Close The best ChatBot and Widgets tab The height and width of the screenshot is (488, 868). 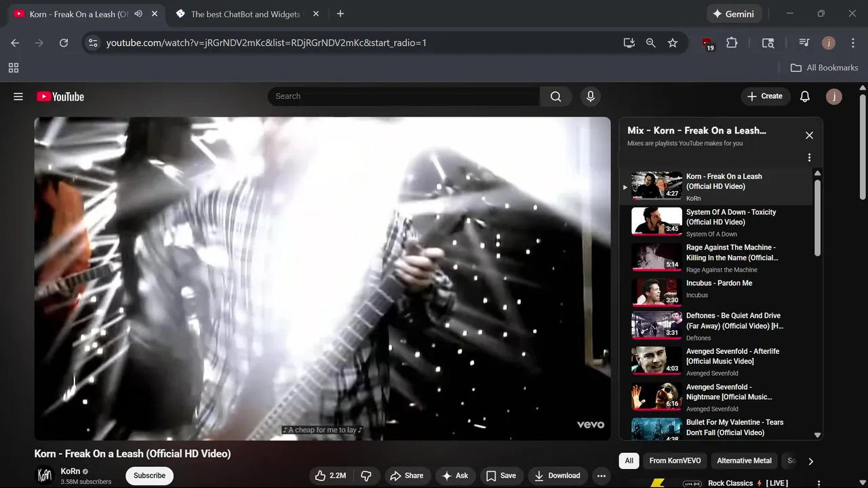(316, 14)
